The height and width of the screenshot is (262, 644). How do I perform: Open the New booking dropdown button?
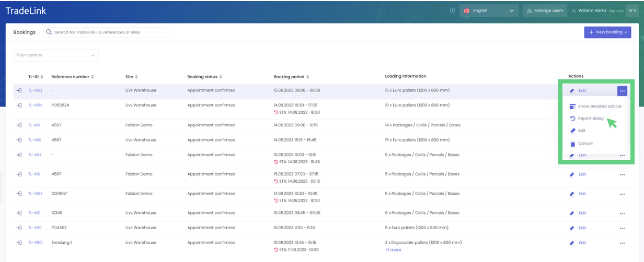pos(607,32)
